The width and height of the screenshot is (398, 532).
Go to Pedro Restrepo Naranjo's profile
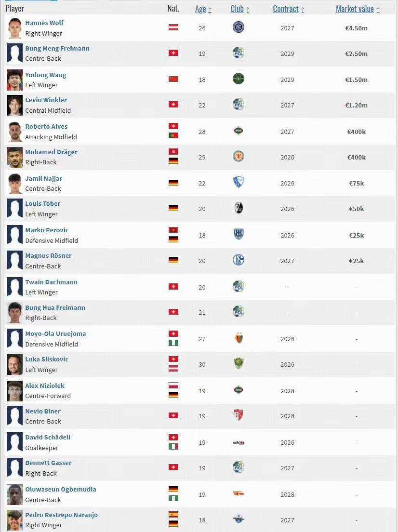(x=61, y=515)
